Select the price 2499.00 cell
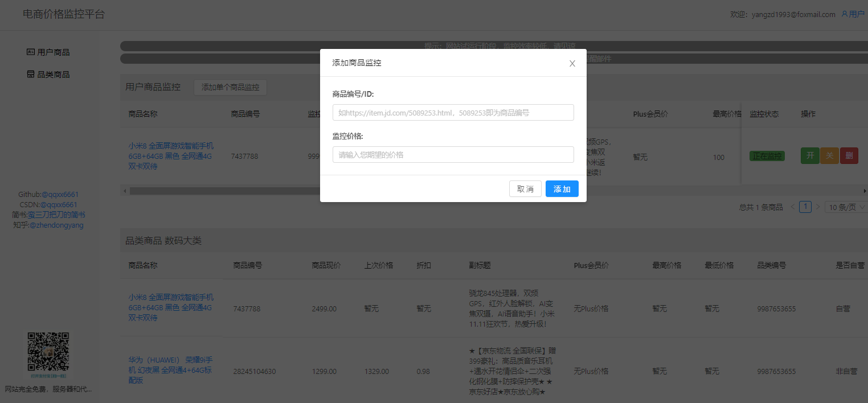The width and height of the screenshot is (868, 403). (324, 309)
